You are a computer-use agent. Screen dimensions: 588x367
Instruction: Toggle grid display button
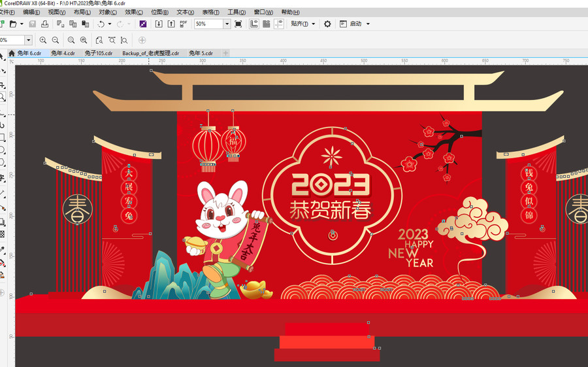[267, 24]
